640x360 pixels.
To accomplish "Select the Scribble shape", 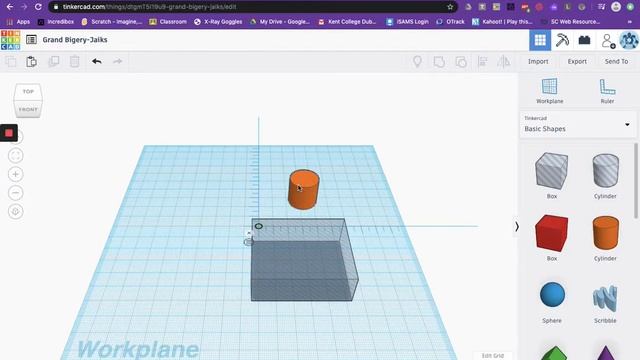I will [605, 299].
